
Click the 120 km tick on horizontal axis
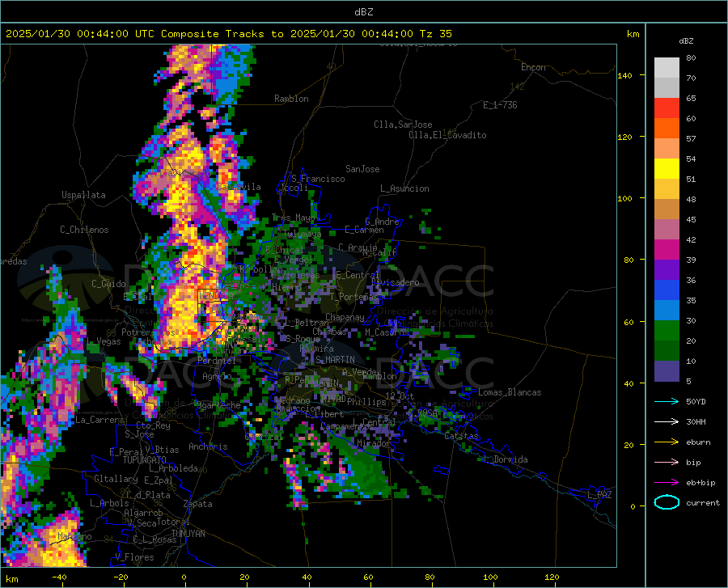coord(552,577)
